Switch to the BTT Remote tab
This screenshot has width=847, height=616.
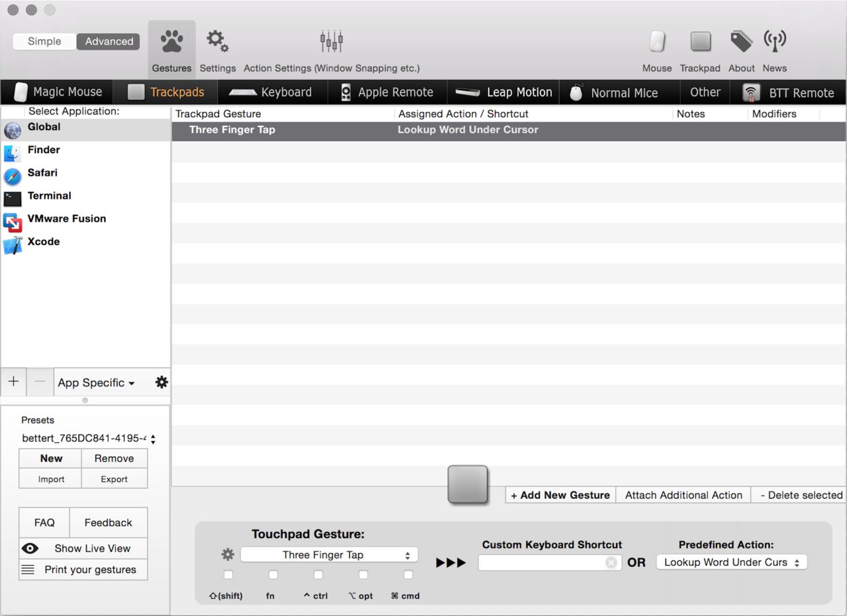click(x=788, y=92)
